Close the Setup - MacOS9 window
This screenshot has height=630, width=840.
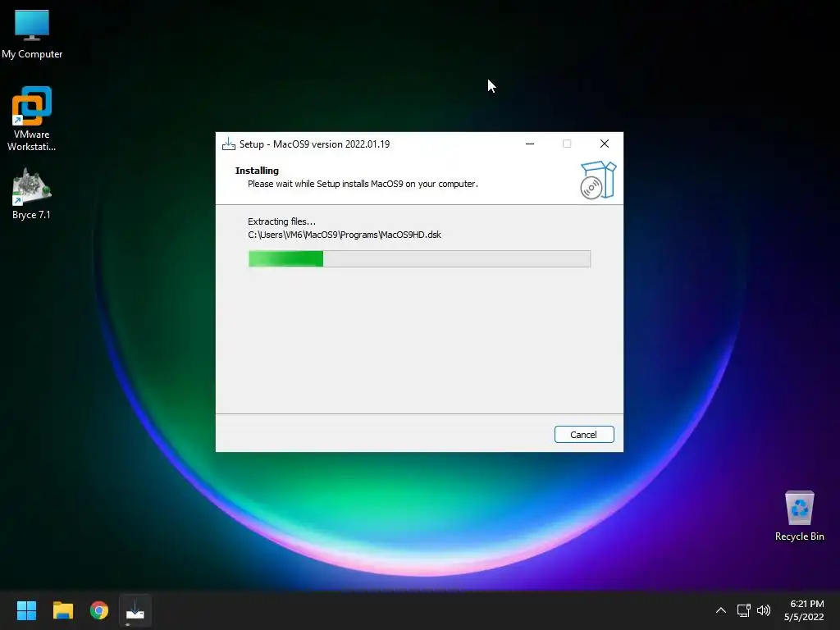coord(605,144)
